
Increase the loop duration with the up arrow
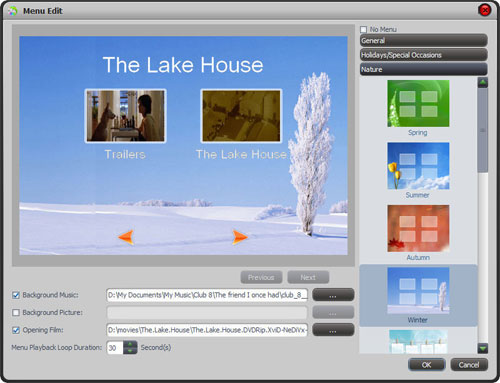130,344
